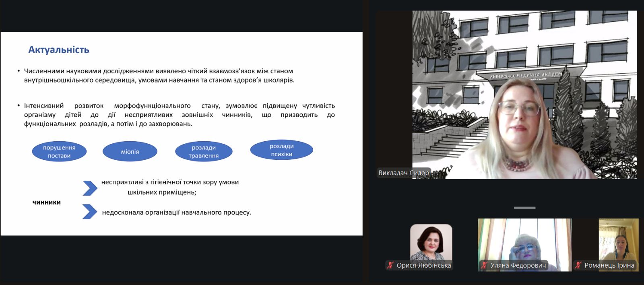Select the 'розлади травлення' blue oval
The image size is (644, 285).
point(204,152)
